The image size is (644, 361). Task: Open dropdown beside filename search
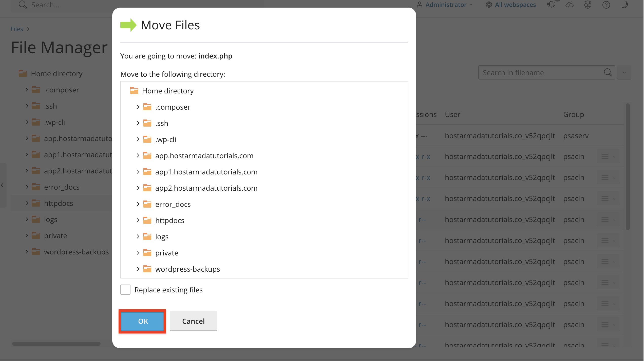coord(624,73)
